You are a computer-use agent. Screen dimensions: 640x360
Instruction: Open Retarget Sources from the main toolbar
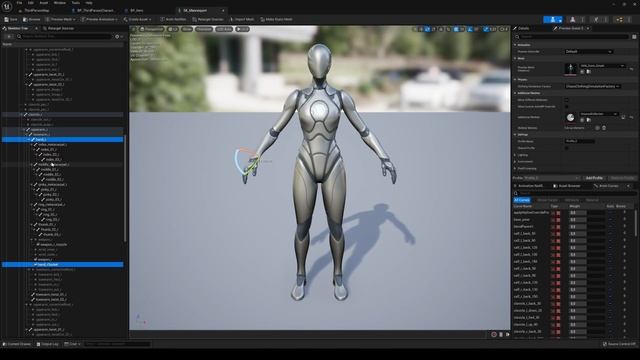(208, 19)
